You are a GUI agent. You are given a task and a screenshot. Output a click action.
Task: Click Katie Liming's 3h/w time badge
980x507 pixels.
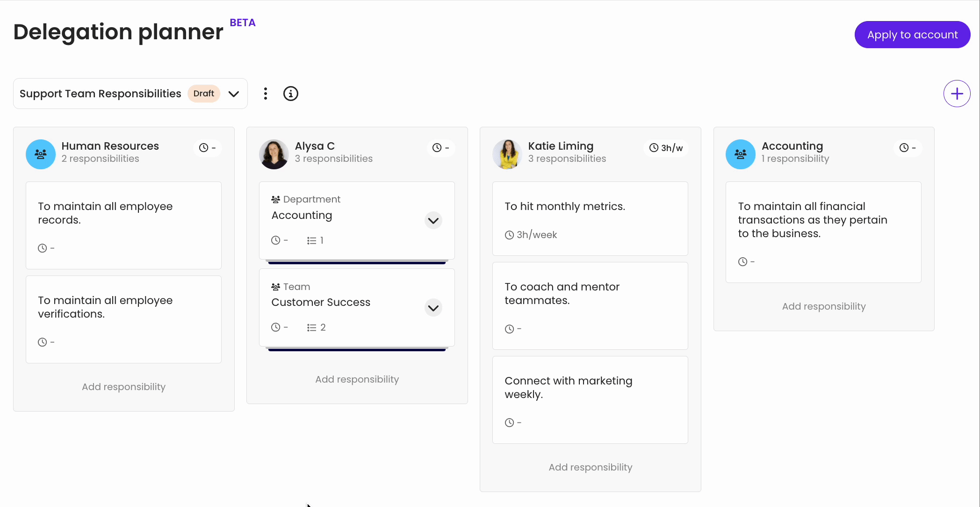point(666,148)
